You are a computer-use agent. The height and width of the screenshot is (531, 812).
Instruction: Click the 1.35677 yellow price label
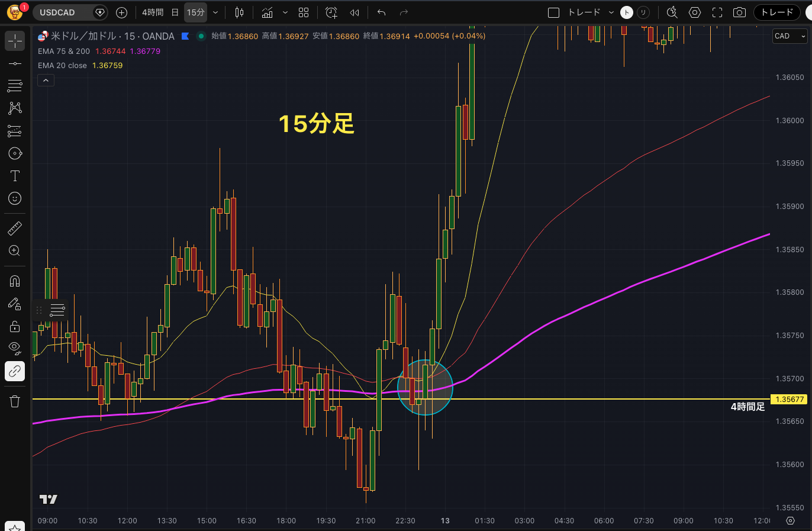coord(790,399)
